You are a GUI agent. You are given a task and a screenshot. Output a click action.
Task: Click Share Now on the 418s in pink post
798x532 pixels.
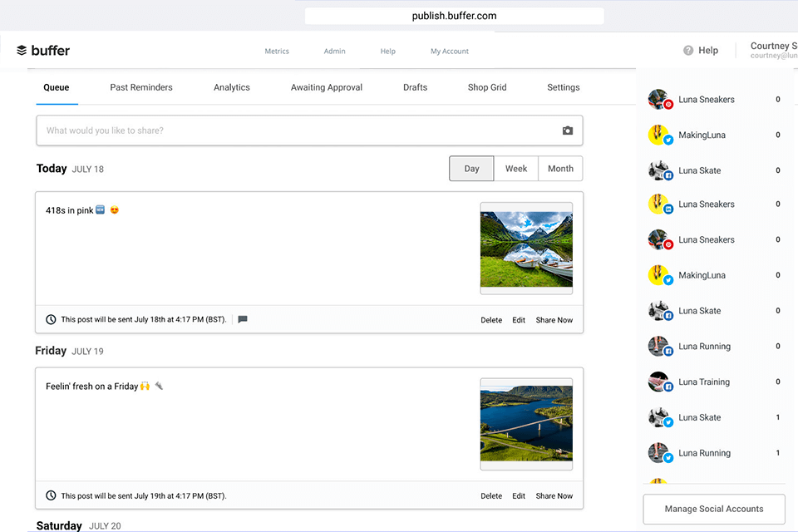(x=554, y=320)
